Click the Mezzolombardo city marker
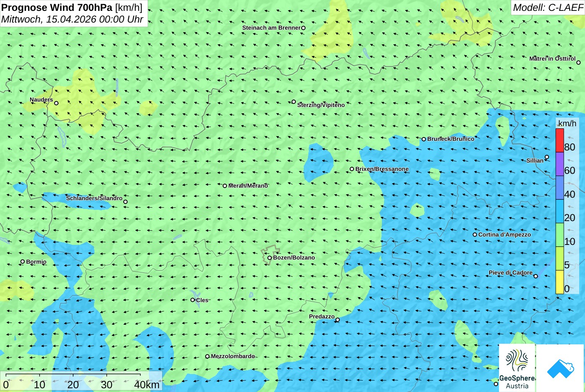 coord(207,356)
